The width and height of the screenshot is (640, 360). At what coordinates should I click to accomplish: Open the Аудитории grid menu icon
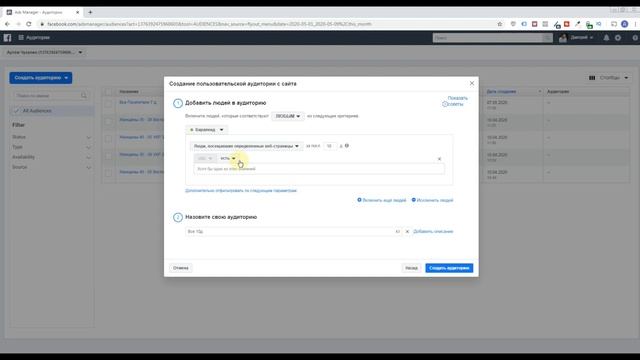click(21, 38)
